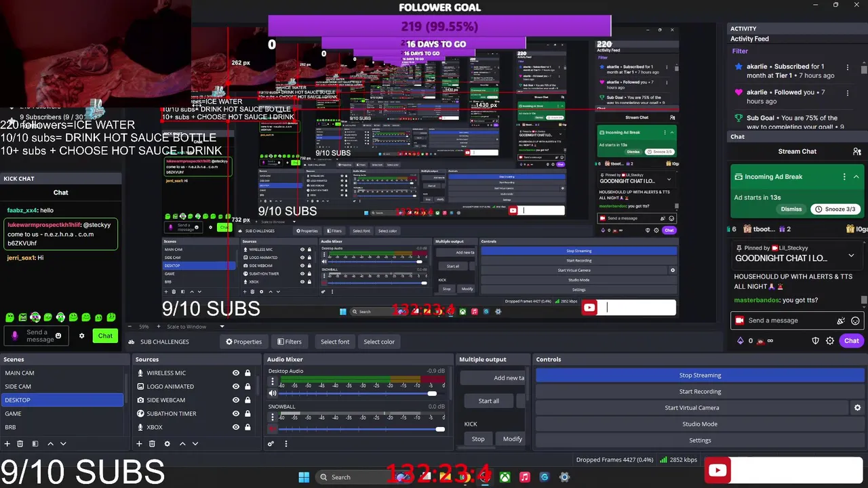Click Start Recording

pyautogui.click(x=700, y=392)
